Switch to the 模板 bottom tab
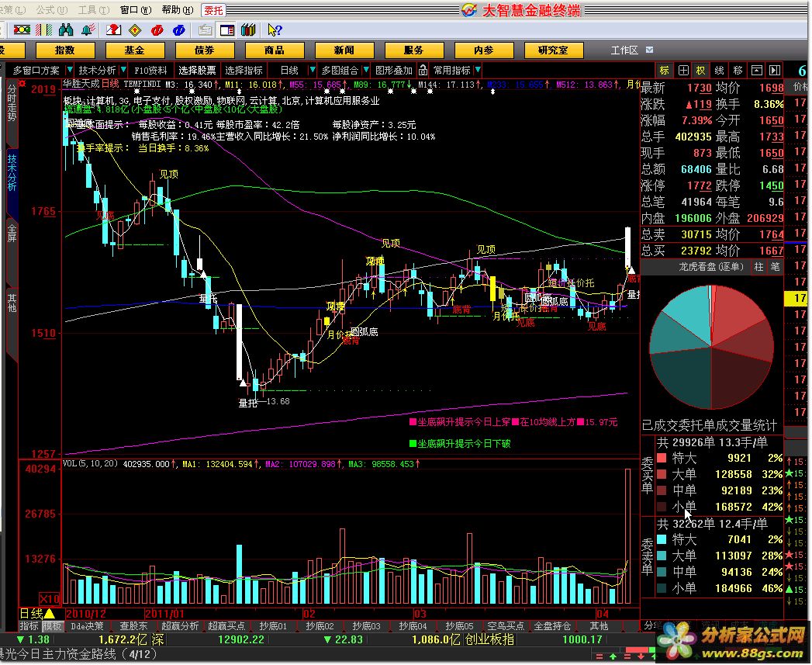This screenshot has height=665, width=812. pyautogui.click(x=52, y=626)
